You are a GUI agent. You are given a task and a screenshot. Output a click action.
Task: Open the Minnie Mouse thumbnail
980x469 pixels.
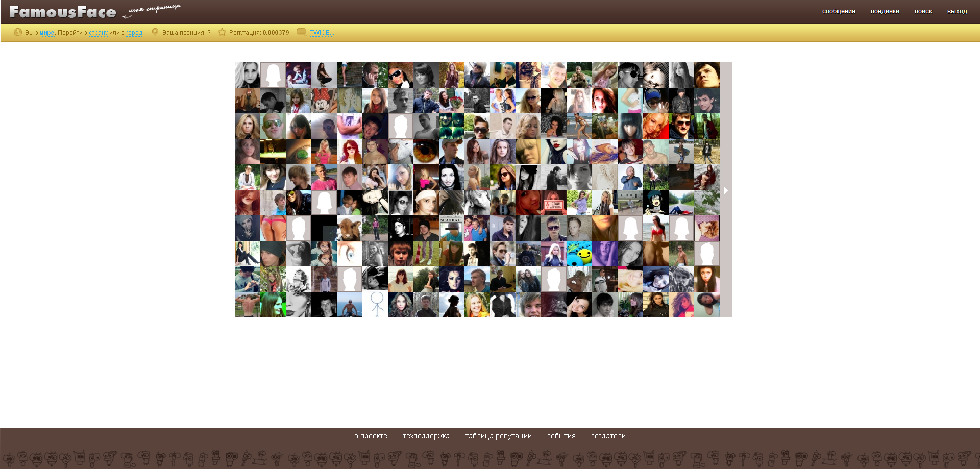pyautogui.click(x=324, y=101)
